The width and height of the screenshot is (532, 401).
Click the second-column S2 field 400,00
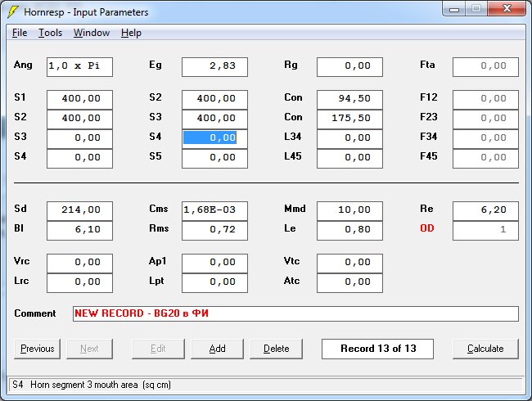[214, 100]
